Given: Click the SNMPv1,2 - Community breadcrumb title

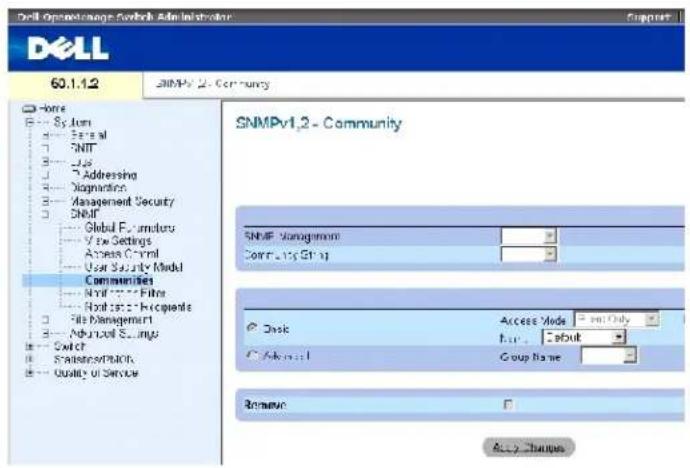Looking at the screenshot, I should (213, 84).
